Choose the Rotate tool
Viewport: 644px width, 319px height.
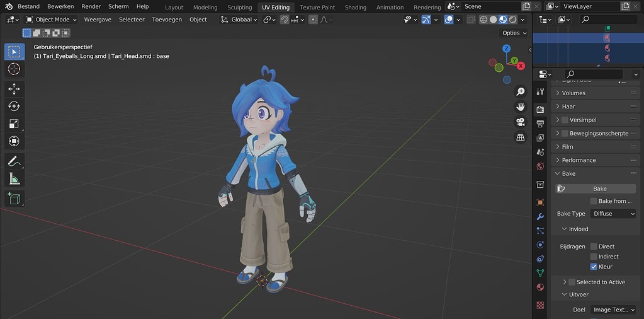14,106
